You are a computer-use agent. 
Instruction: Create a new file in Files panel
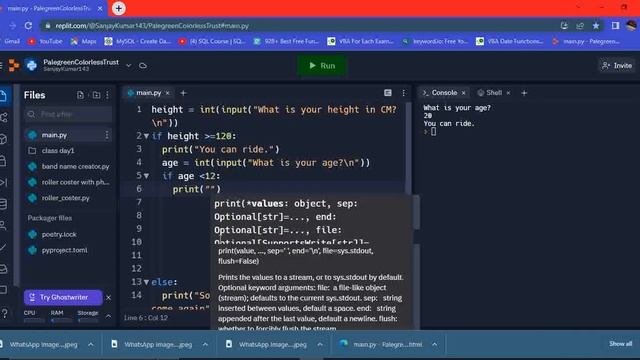[80, 95]
